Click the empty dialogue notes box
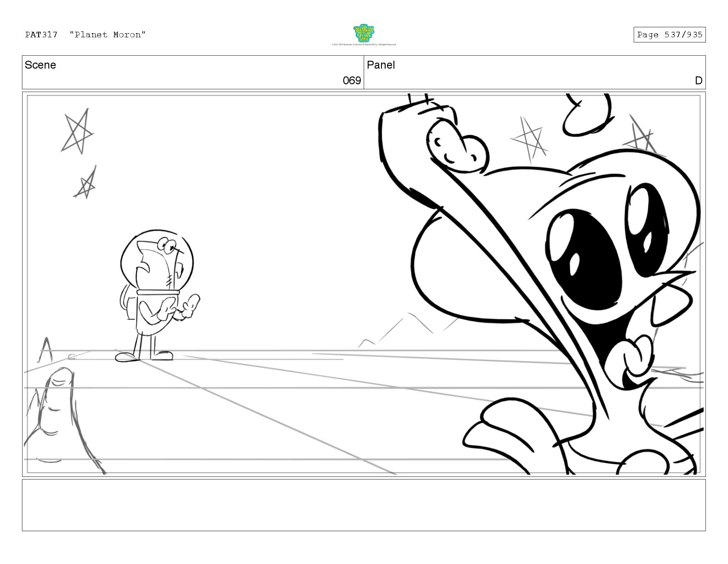The width and height of the screenshot is (728, 564). (364, 505)
